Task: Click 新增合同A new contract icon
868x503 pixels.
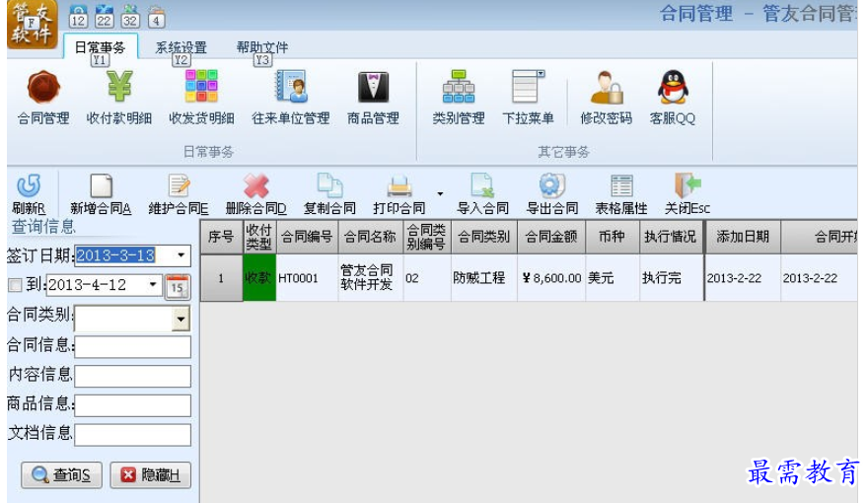Action: [101, 186]
